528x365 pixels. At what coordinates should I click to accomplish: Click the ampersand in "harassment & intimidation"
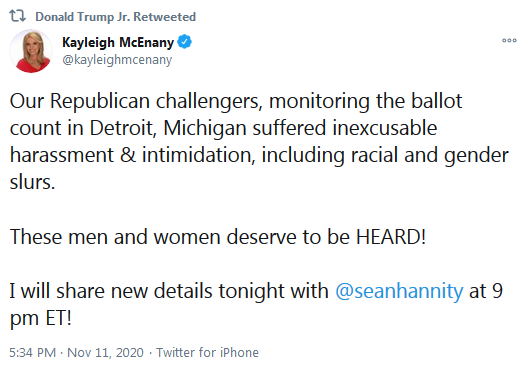coord(128,156)
